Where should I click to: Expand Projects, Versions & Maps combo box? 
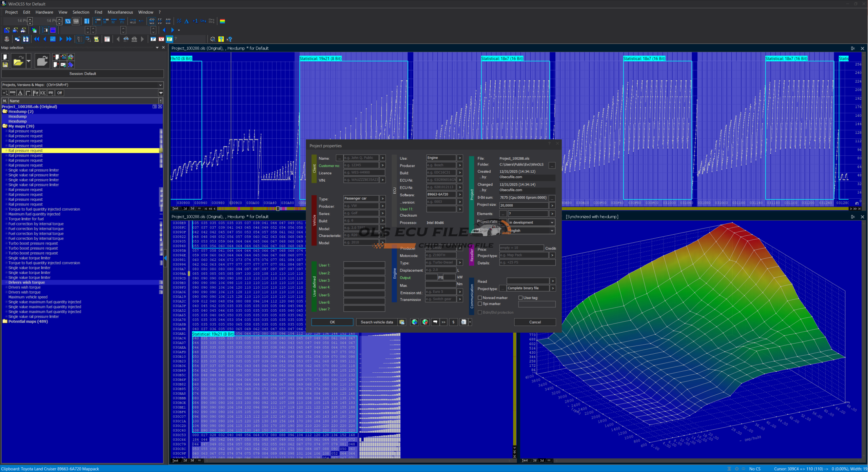(160, 85)
